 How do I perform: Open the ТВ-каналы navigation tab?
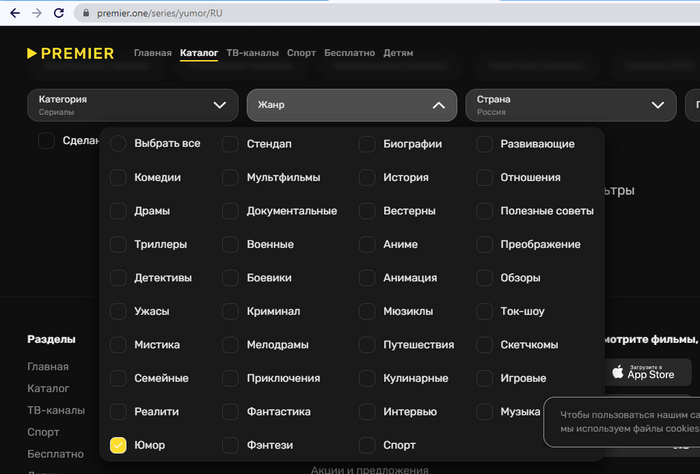pos(252,53)
